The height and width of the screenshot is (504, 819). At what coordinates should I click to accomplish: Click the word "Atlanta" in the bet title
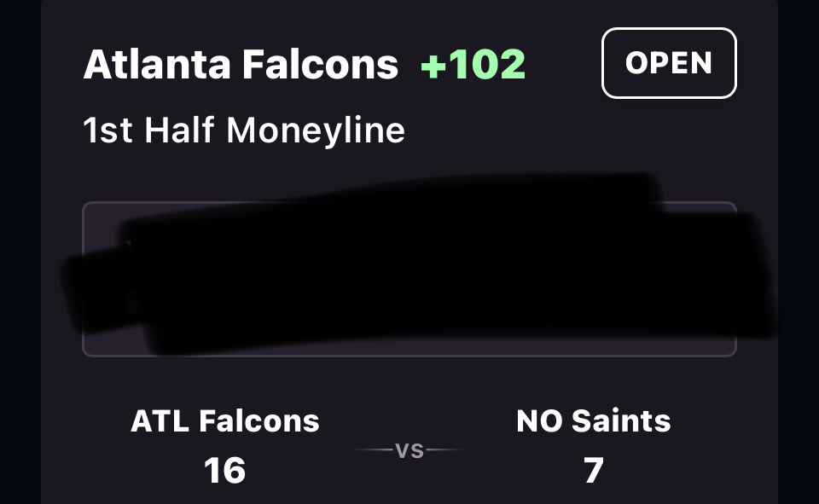(154, 66)
